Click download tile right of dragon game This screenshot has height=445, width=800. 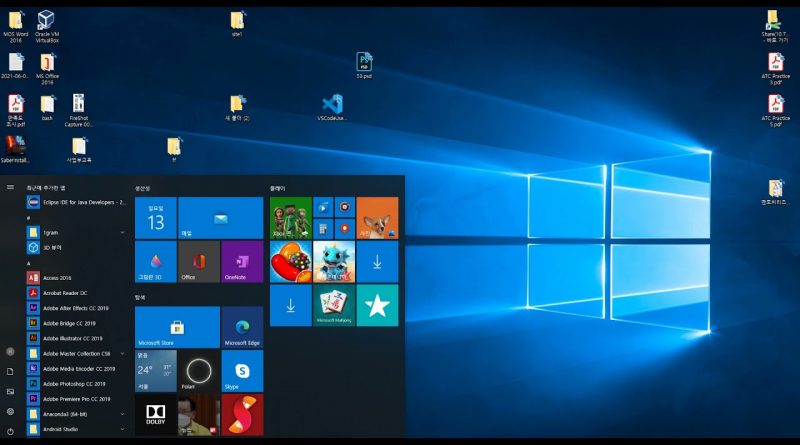[x=378, y=262]
